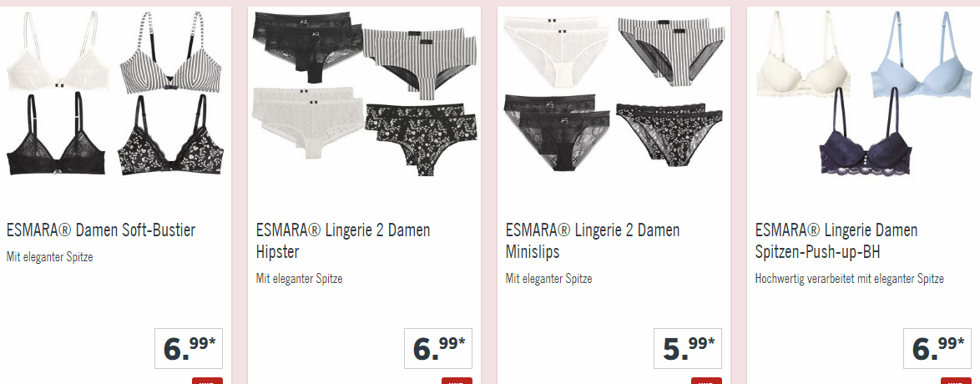
Task: View the navy lace push-up bra image
Action: pos(866,132)
